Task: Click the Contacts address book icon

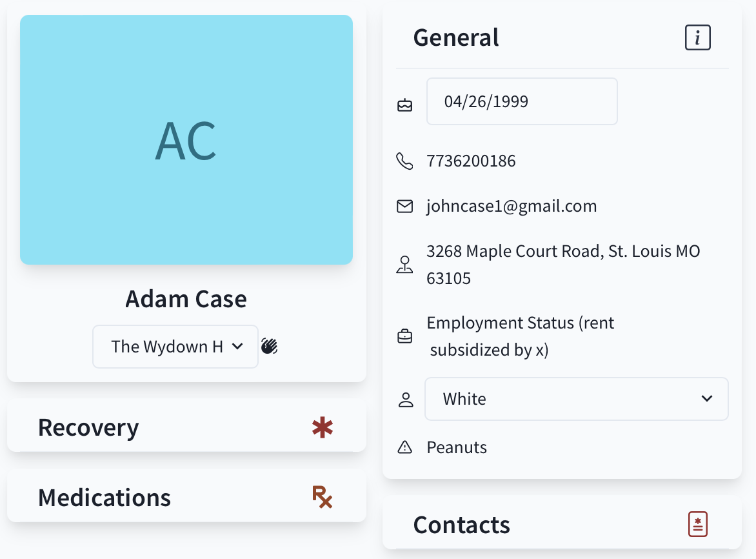Action: coord(698,524)
